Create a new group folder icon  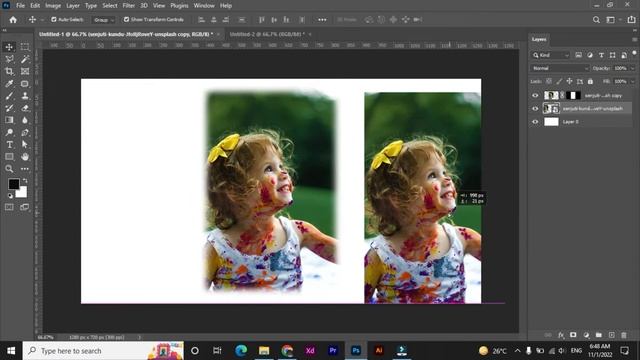click(598, 335)
